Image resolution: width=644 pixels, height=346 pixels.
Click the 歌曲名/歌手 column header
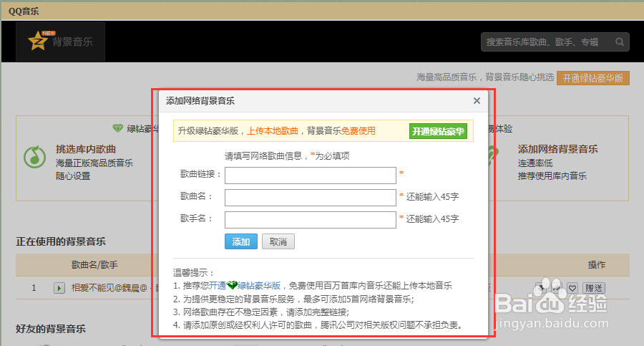coord(94,265)
